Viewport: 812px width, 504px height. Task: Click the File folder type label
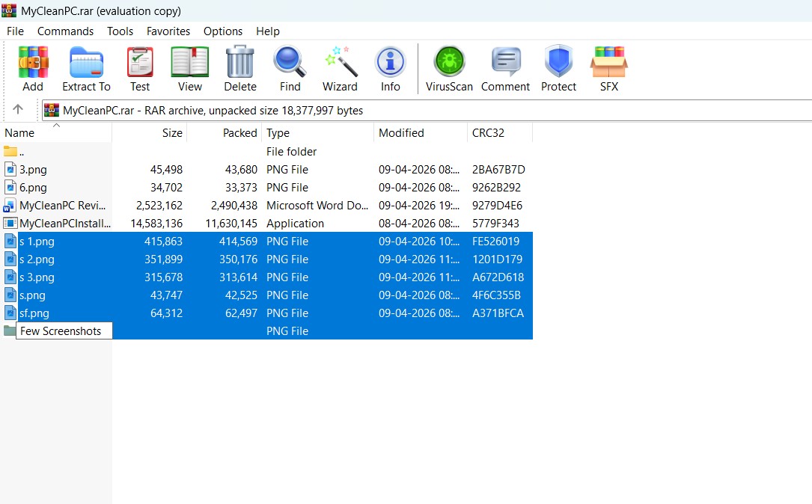pyautogui.click(x=292, y=152)
